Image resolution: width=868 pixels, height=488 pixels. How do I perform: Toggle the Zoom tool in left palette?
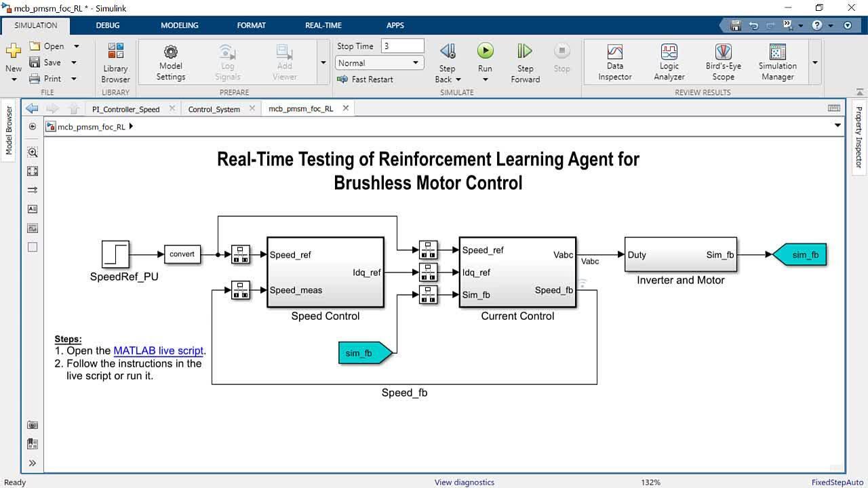(x=33, y=152)
